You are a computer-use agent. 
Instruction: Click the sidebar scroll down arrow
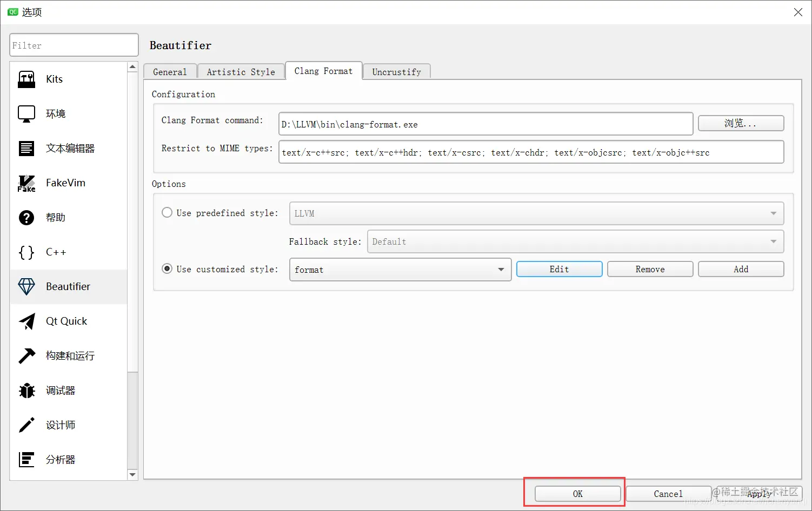[132, 475]
